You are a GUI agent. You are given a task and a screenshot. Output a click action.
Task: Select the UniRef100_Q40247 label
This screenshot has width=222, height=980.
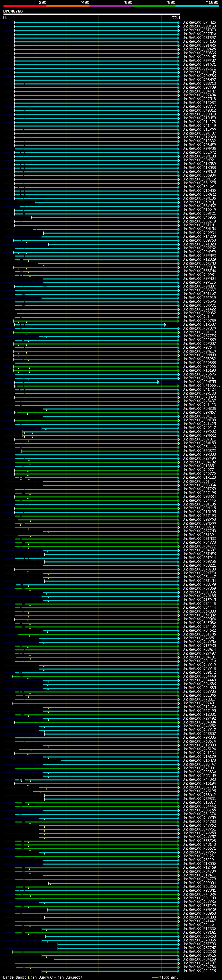(199, 428)
